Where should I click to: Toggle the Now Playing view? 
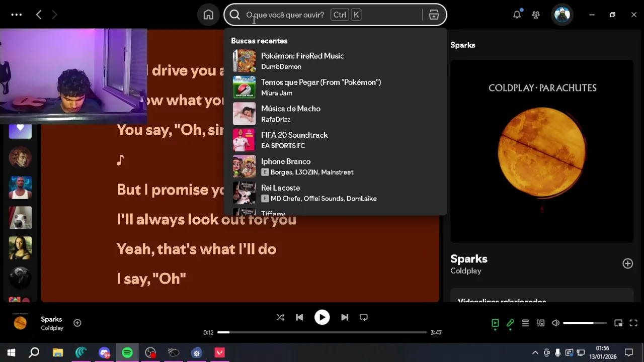[x=495, y=323]
